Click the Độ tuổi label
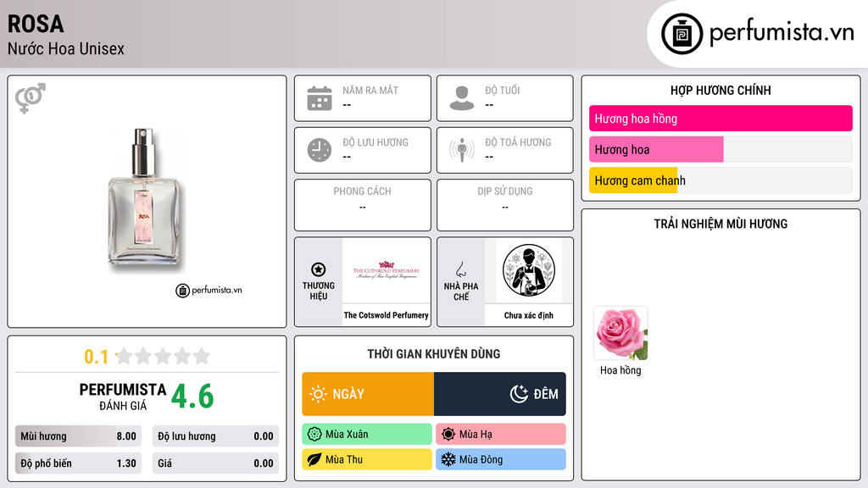This screenshot has height=488, width=868. 503,90
